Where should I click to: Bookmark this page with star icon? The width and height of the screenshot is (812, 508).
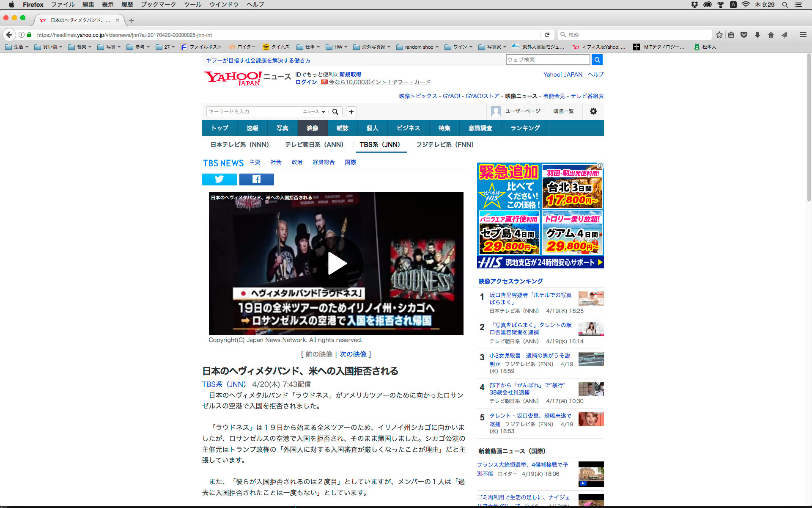719,35
